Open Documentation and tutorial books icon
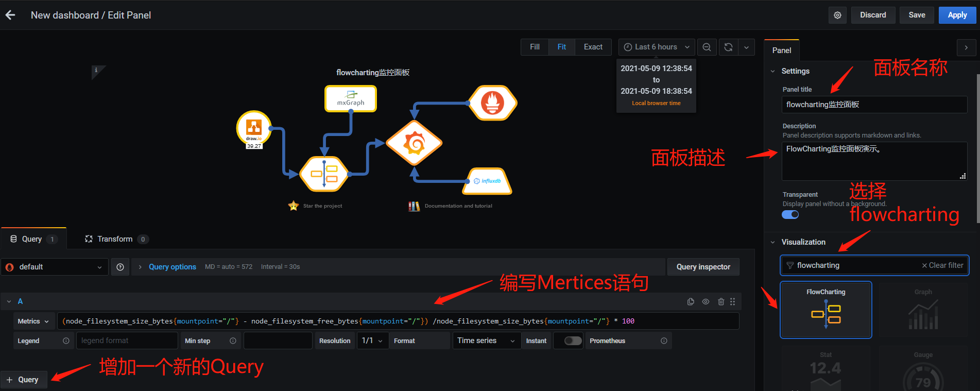This screenshot has height=391, width=980. pos(414,206)
